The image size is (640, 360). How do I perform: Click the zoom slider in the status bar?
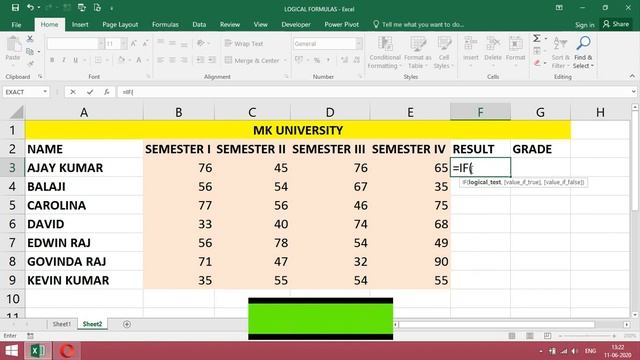pyautogui.click(x=587, y=336)
